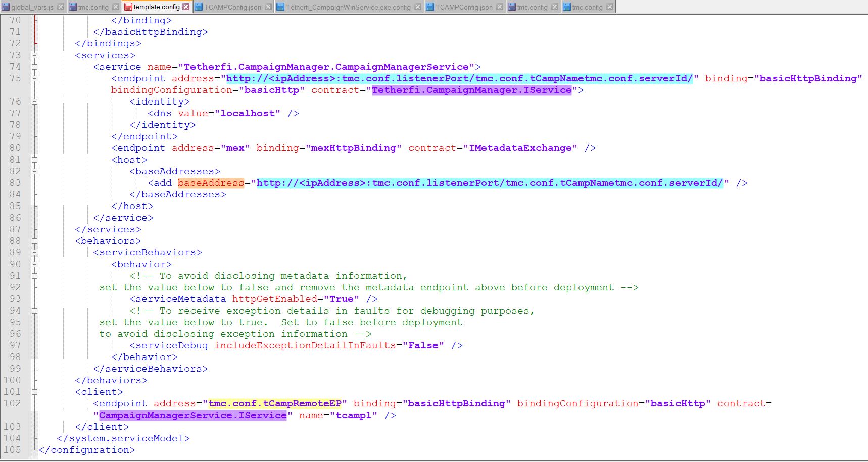Collapse the host section at line 81

34,160
